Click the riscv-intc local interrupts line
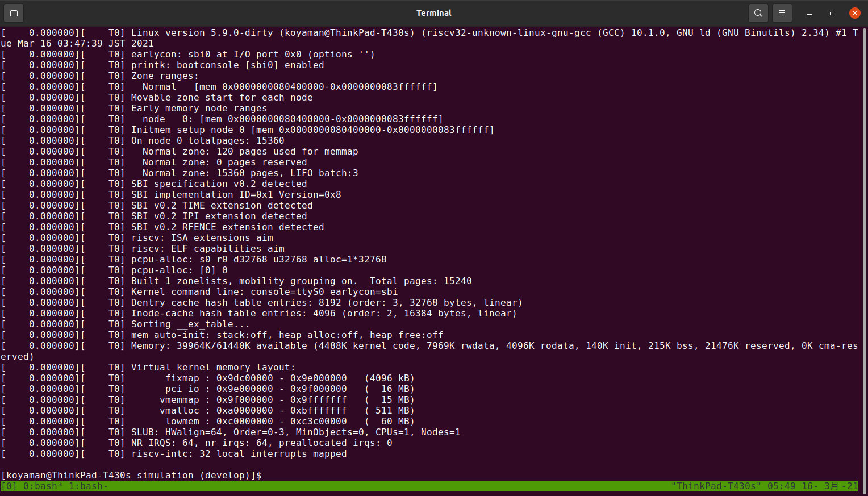Screen dimensions: 868x496 (239, 454)
